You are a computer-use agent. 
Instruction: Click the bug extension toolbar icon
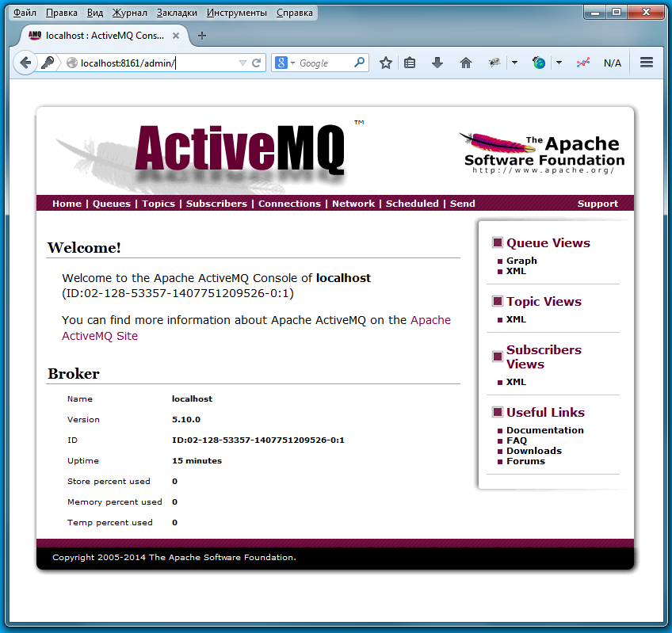pyautogui.click(x=494, y=63)
